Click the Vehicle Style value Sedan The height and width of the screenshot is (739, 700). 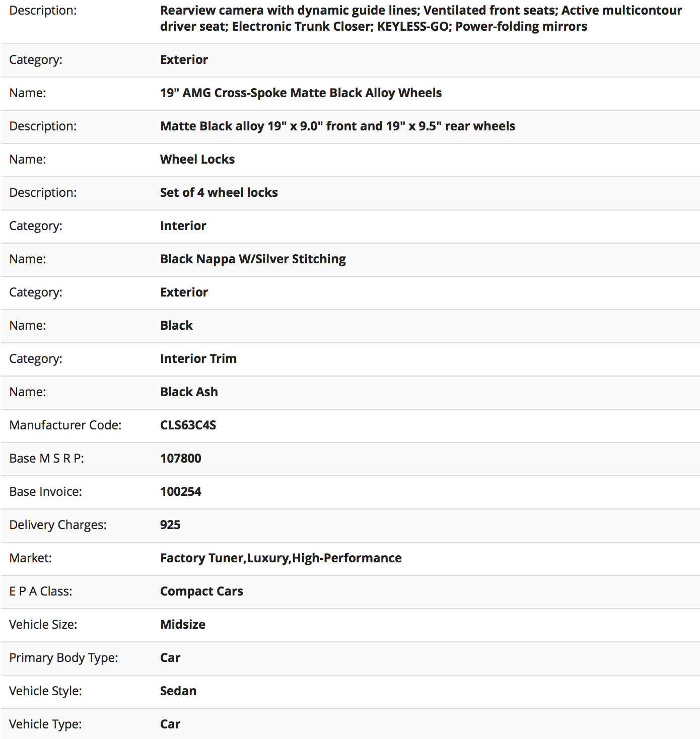click(178, 691)
